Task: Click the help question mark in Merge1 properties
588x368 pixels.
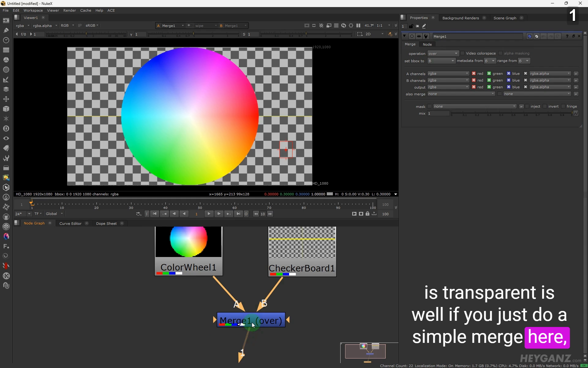Action: click(567, 36)
